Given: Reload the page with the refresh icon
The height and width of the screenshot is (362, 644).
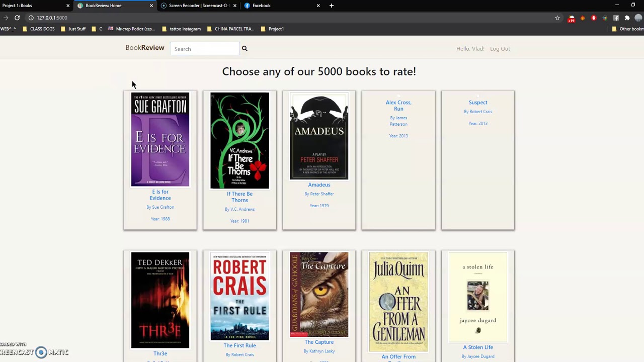Looking at the screenshot, I should [17, 18].
